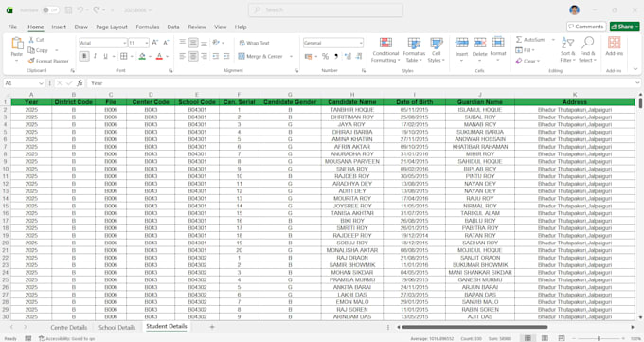
Task: Click the red Font Color swatch
Action: pyautogui.click(x=159, y=56)
